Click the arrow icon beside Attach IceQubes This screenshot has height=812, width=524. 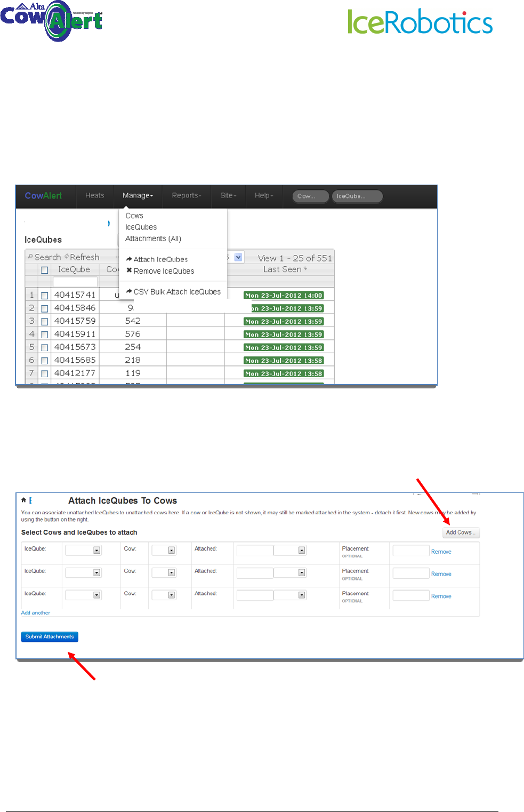coord(129,259)
